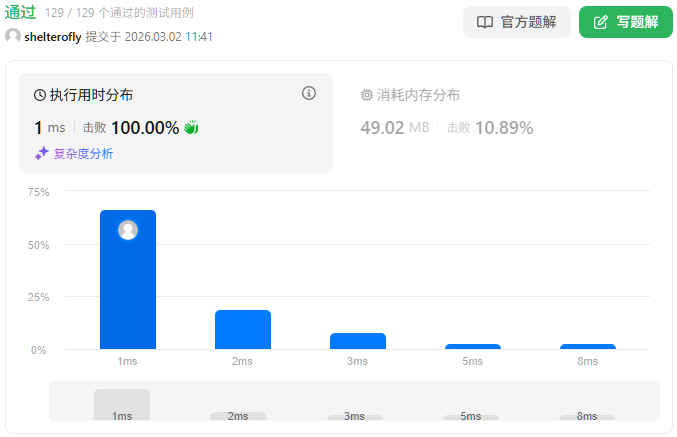Select the 3ms bar in the chart
Image resolution: width=677 pixels, height=437 pixels.
tap(358, 341)
